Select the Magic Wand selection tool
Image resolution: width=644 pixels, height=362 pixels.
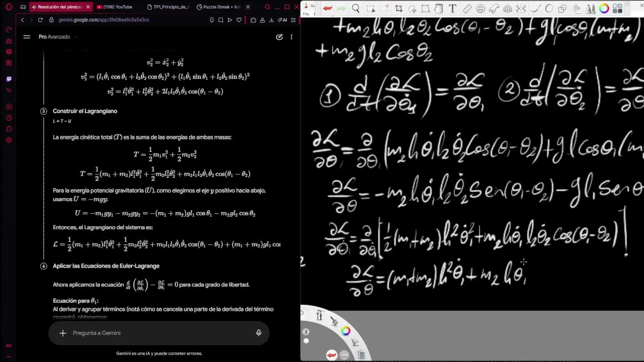click(x=412, y=9)
